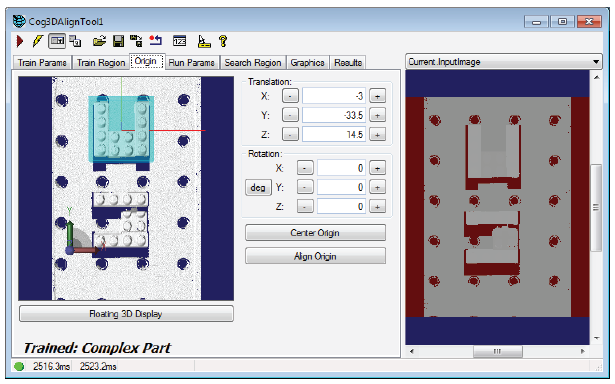The width and height of the screenshot is (615, 384).
Task: Increase Translation Y with plus button
Action: point(377,115)
